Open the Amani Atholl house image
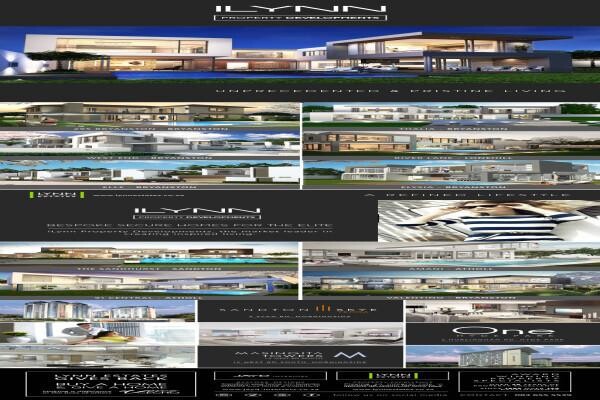Viewport: 600px width, 400px height. pos(451,253)
